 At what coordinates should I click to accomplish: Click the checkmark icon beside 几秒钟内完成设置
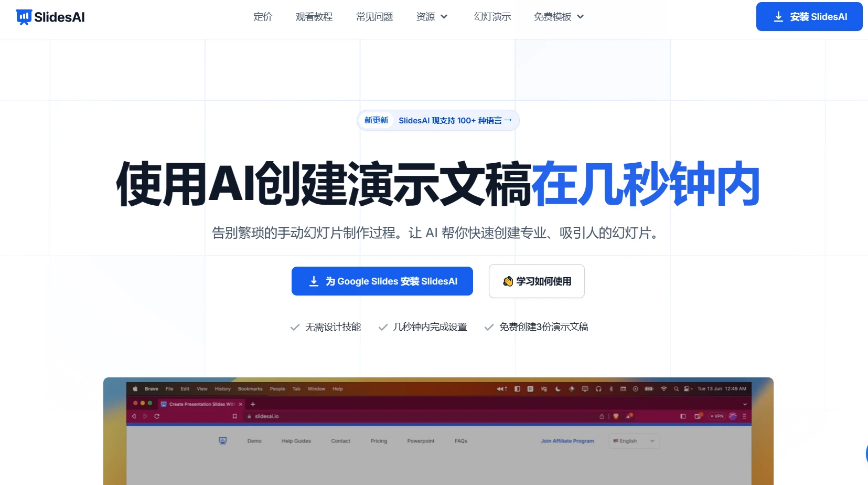tap(383, 327)
